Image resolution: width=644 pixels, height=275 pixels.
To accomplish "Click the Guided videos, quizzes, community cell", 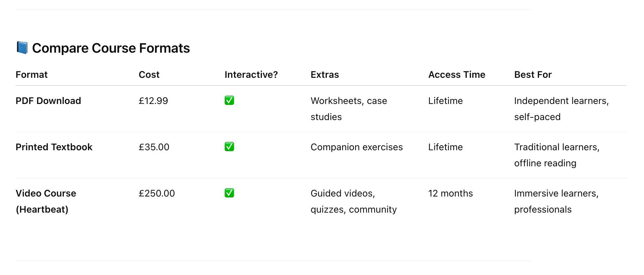I will (x=354, y=201).
